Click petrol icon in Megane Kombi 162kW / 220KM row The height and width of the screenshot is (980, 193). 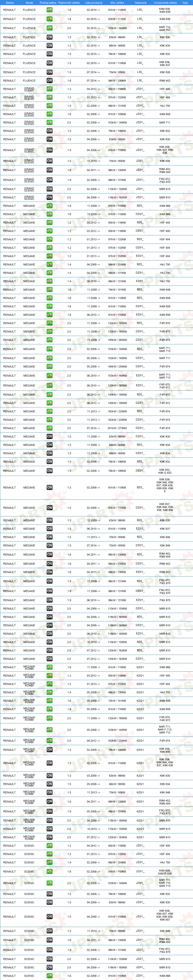click(x=50, y=741)
